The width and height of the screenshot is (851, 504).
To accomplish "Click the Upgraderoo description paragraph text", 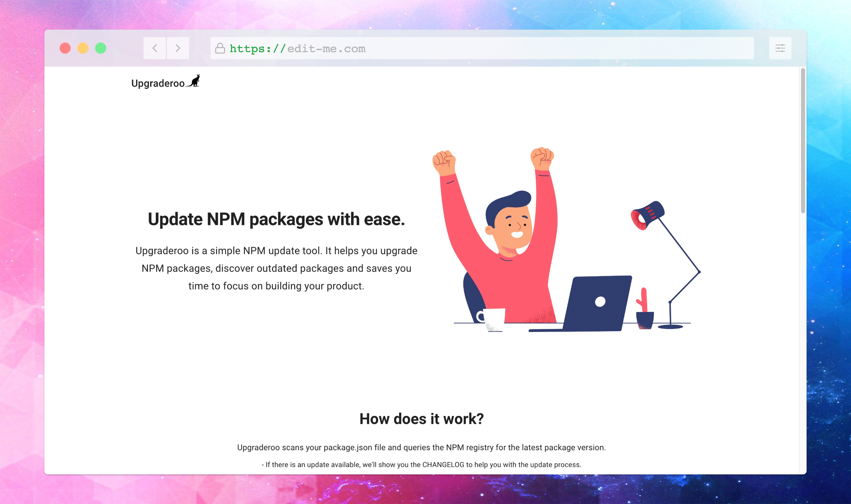I will (x=276, y=268).
